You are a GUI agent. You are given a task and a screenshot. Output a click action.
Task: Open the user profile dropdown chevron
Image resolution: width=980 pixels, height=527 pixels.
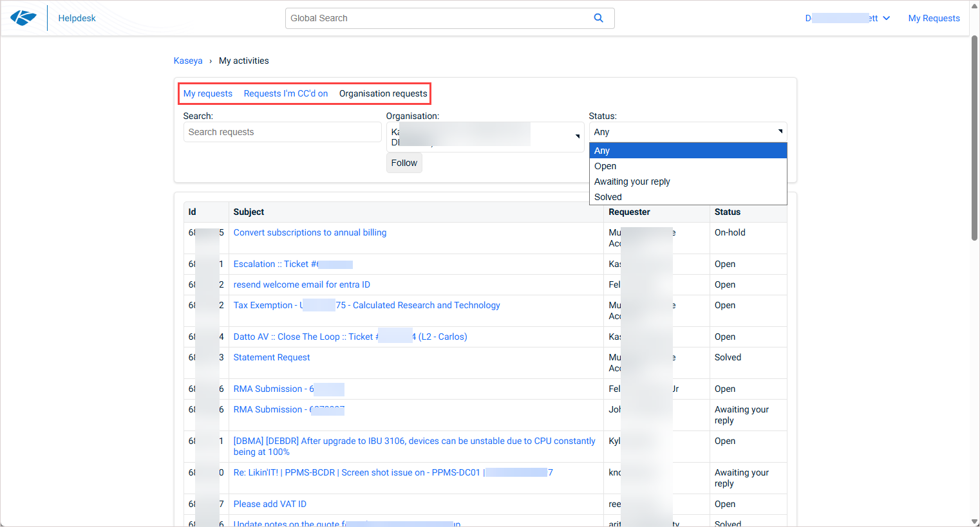887,18
